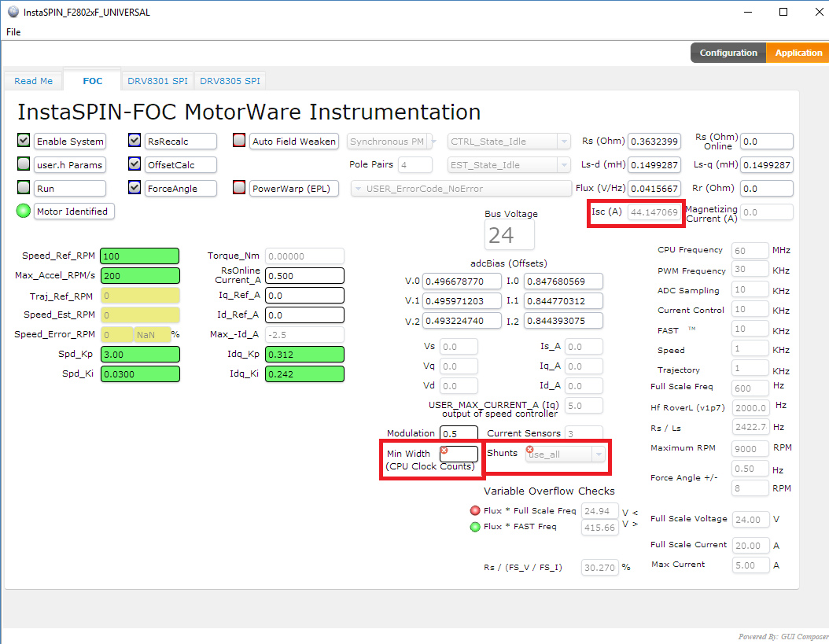Click the Max_Accel_RPM/s input field
Viewport: 829px width, 644px height.
coord(139,275)
